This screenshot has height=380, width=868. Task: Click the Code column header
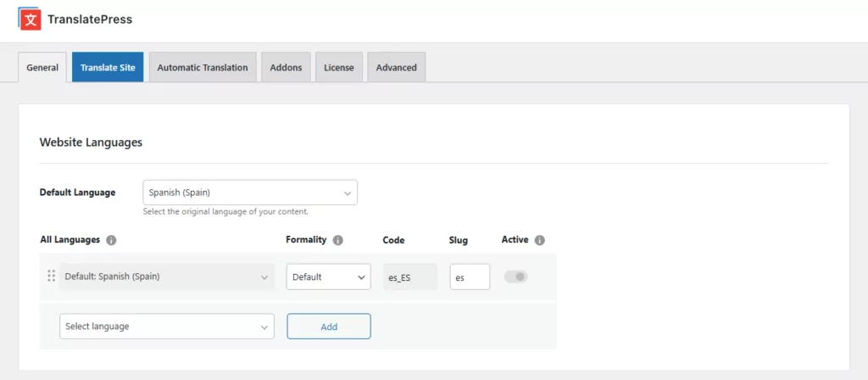tap(393, 240)
